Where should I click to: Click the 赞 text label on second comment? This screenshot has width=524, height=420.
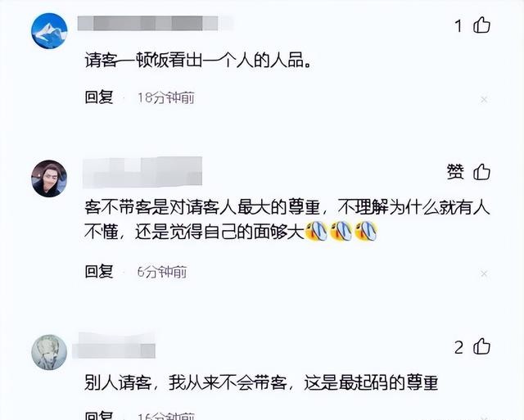pyautogui.click(x=455, y=172)
